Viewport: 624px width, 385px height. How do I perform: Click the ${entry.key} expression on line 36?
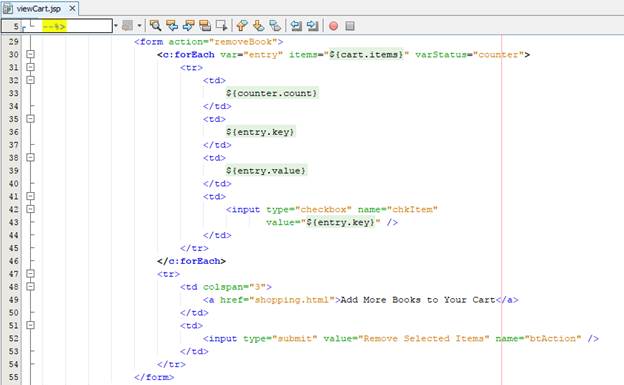[x=260, y=132]
